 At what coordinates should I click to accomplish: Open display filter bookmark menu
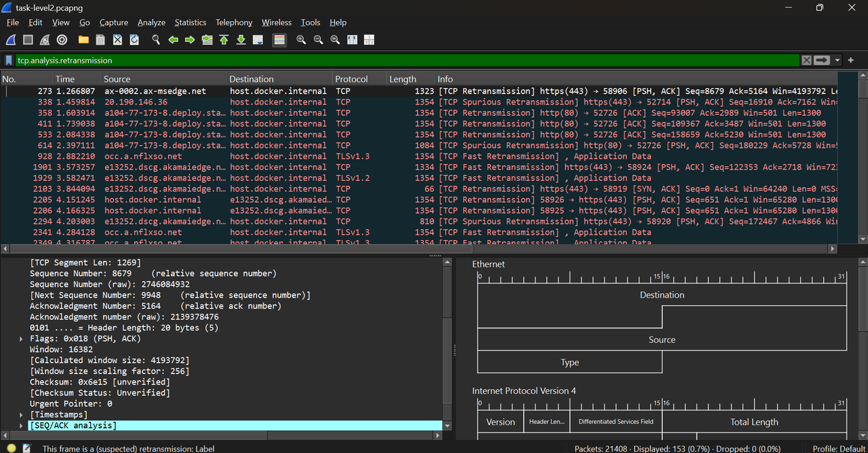point(9,60)
